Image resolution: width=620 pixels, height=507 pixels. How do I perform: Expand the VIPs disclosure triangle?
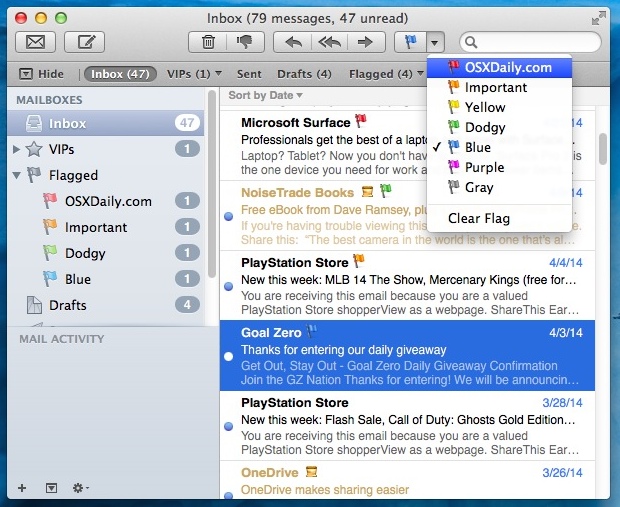pyautogui.click(x=16, y=149)
